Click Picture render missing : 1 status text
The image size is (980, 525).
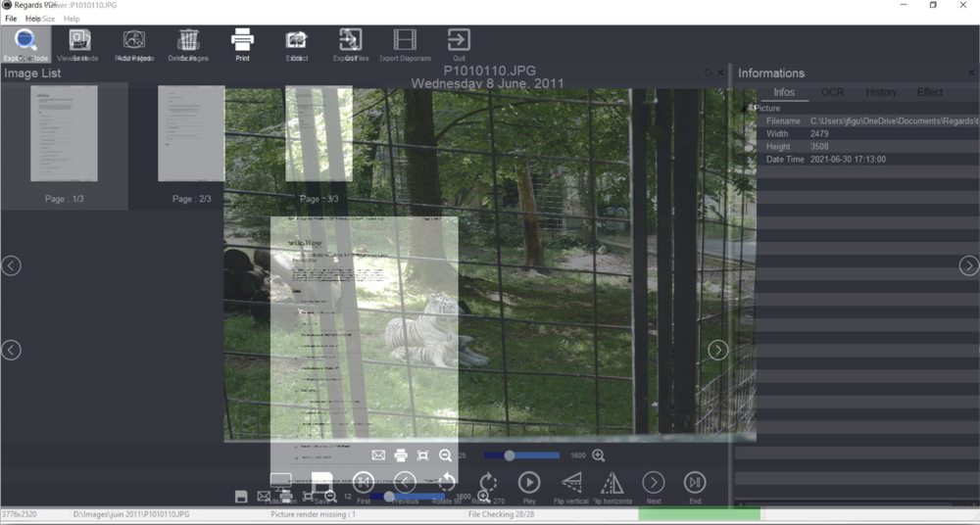(314, 514)
